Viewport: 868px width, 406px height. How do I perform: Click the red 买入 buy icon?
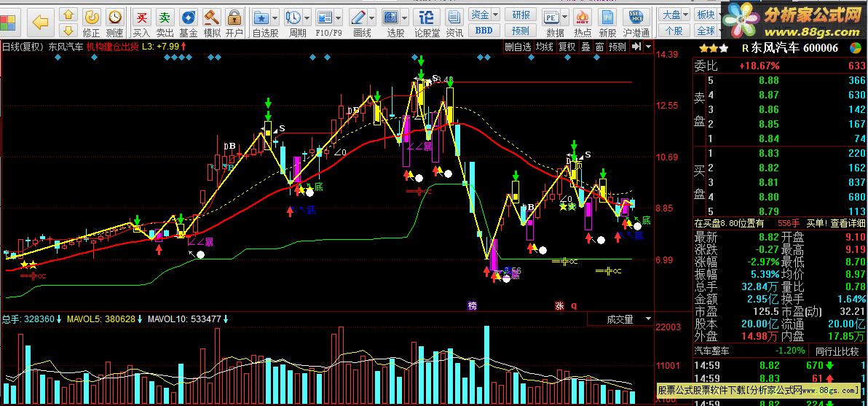coord(142,17)
